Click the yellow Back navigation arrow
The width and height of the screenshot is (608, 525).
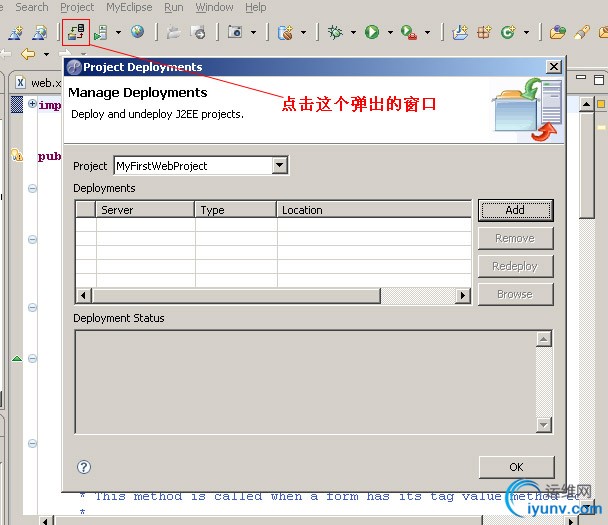(x=28, y=54)
